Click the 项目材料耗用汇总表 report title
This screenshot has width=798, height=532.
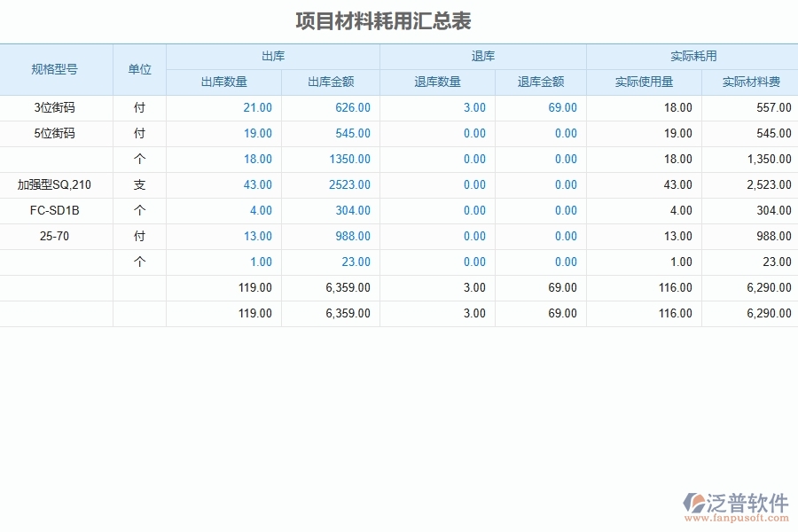click(x=385, y=21)
